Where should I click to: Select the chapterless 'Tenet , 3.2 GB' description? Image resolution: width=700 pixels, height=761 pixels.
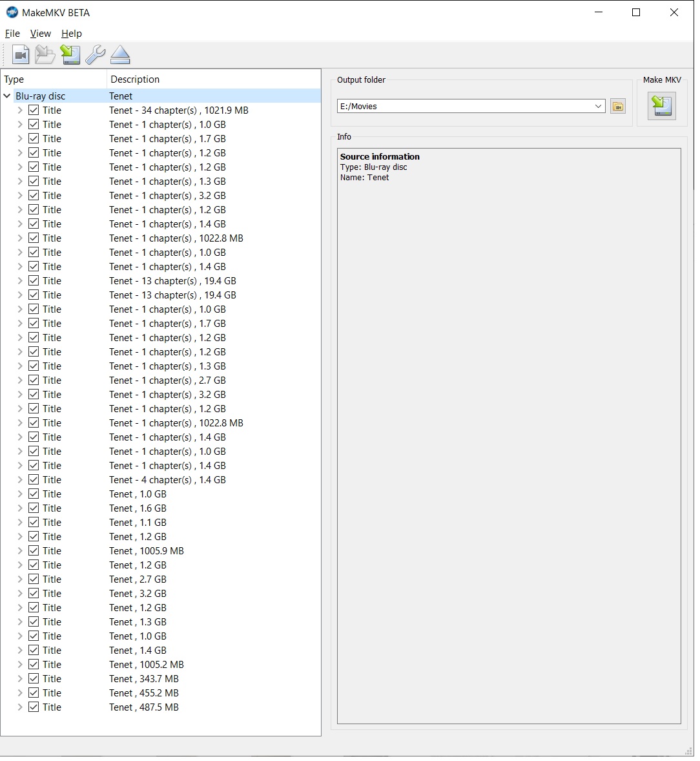pos(138,594)
